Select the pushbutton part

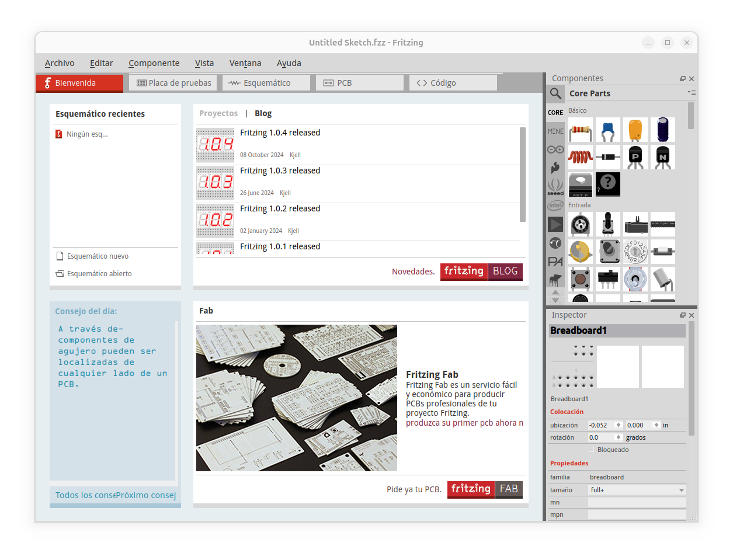581,279
